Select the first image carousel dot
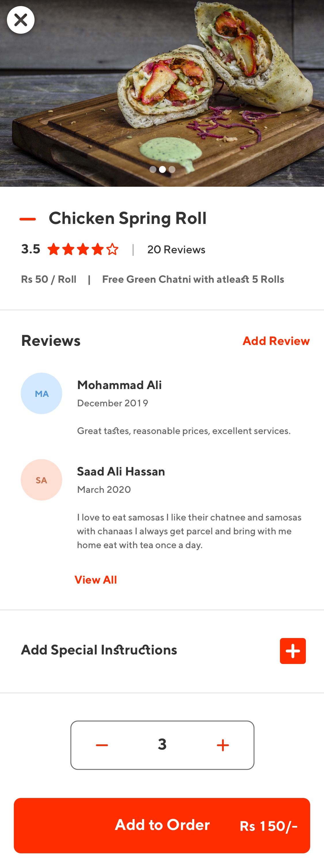The width and height of the screenshot is (324, 868). 153,169
